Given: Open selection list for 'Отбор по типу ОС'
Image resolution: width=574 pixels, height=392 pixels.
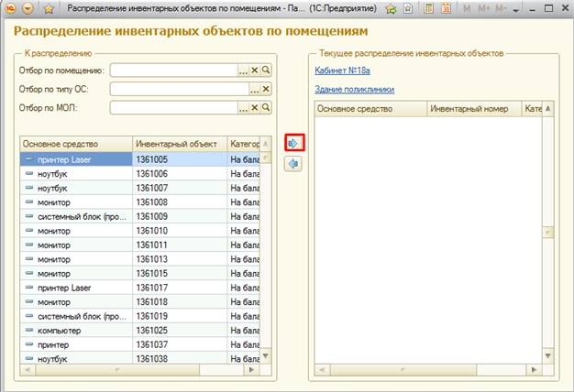Looking at the screenshot, I should coord(254,89).
